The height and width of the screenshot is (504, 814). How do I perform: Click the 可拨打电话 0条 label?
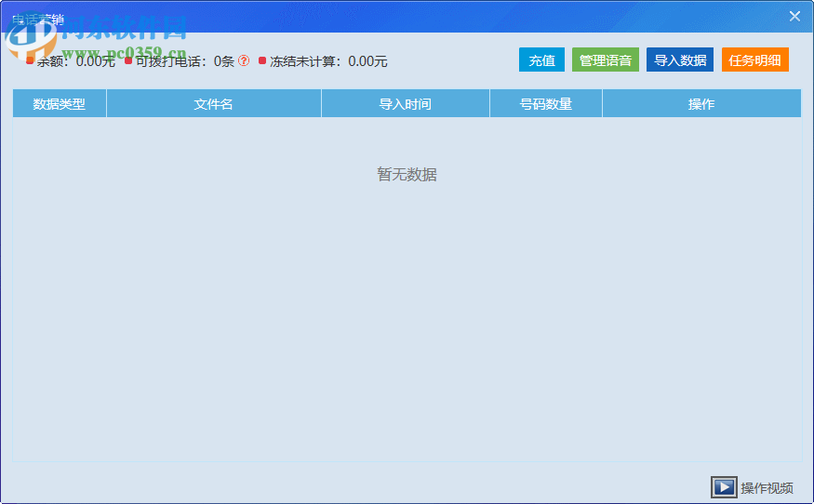click(x=185, y=61)
